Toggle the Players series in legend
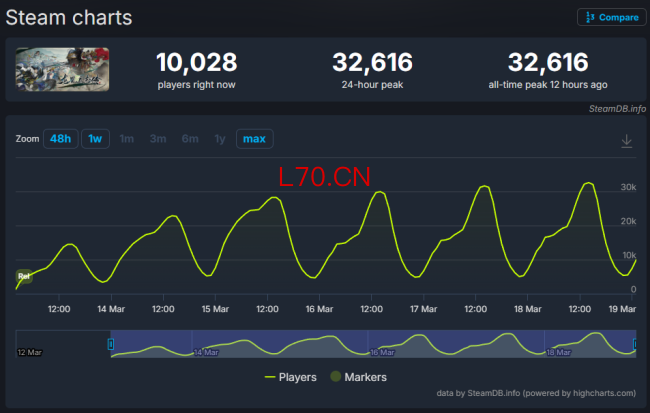Image resolution: width=650 pixels, height=413 pixels. pyautogui.click(x=291, y=377)
